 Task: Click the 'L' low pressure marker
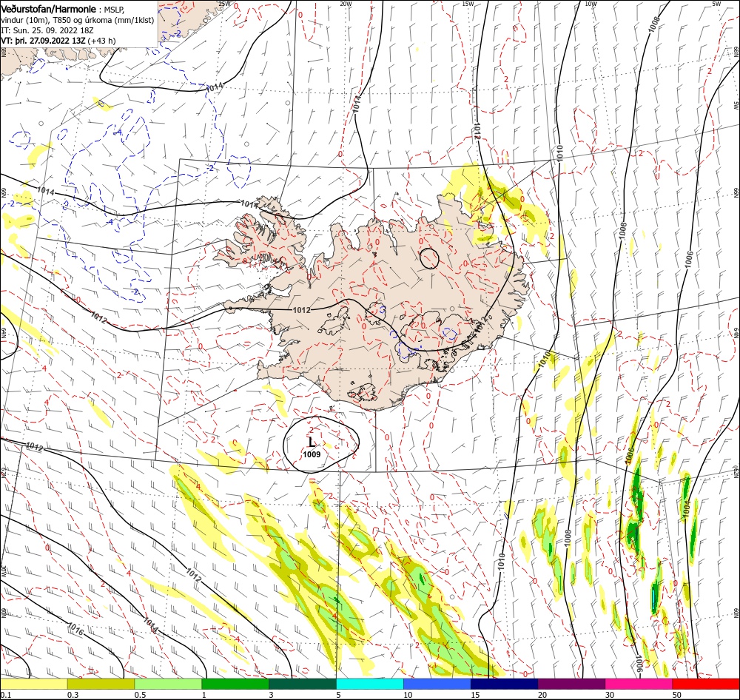[x=312, y=442]
